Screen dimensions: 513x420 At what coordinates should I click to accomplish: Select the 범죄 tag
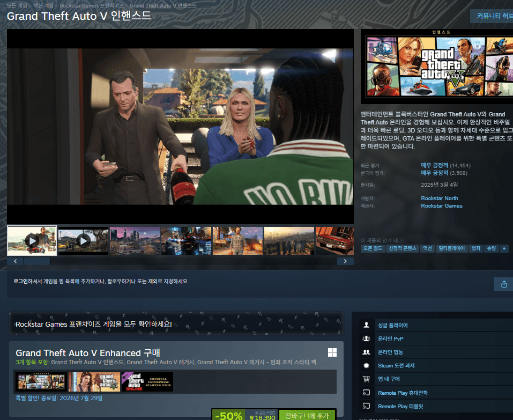click(x=475, y=248)
